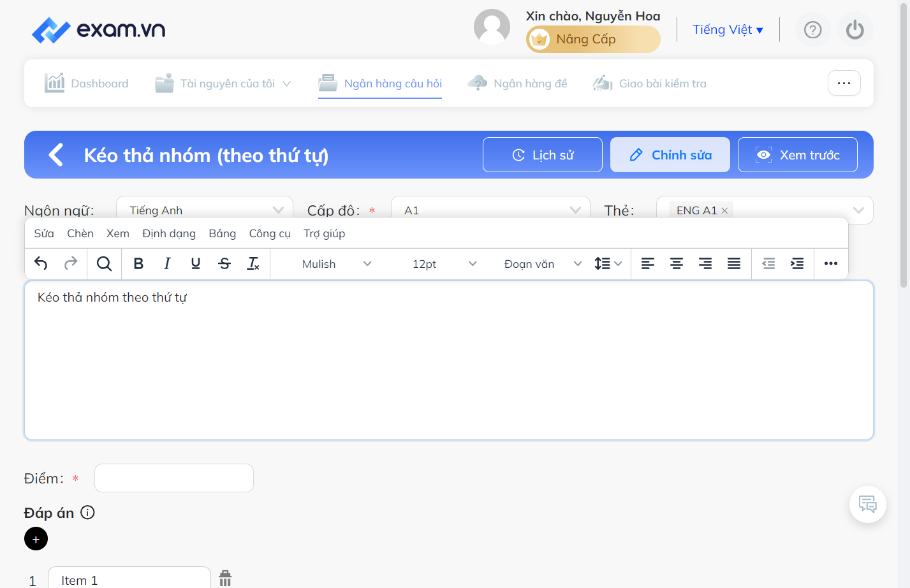Open the Sửa editor menu
910x588 pixels.
pyautogui.click(x=44, y=233)
